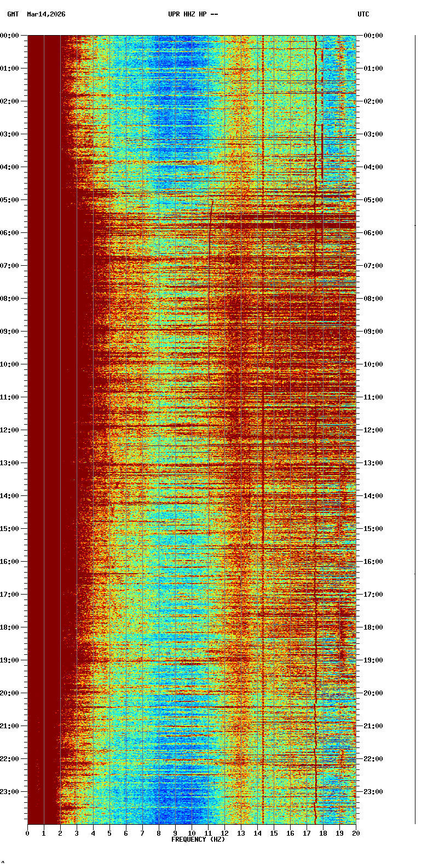Click the 5 Hz frequency tick label
This screenshot has width=439, height=868.
click(x=109, y=833)
